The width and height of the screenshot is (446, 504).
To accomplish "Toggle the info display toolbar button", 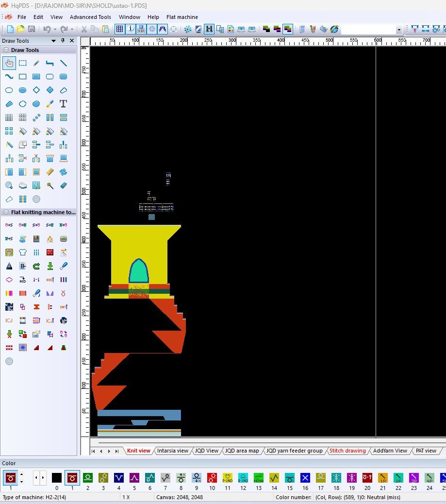I will point(131,29).
